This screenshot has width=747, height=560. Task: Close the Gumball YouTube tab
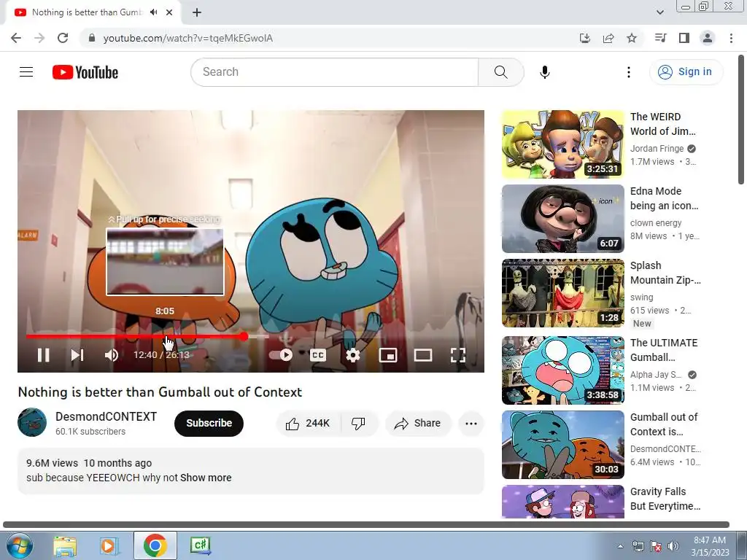[169, 12]
